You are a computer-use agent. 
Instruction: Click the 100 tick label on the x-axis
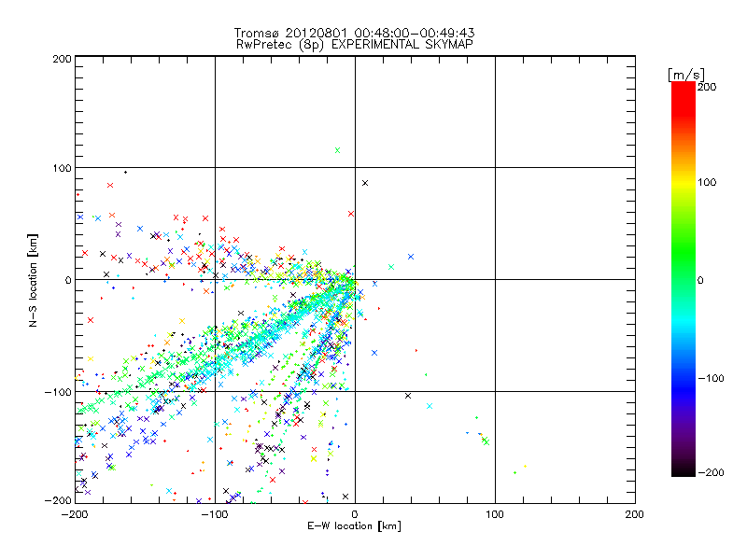tap(494, 513)
